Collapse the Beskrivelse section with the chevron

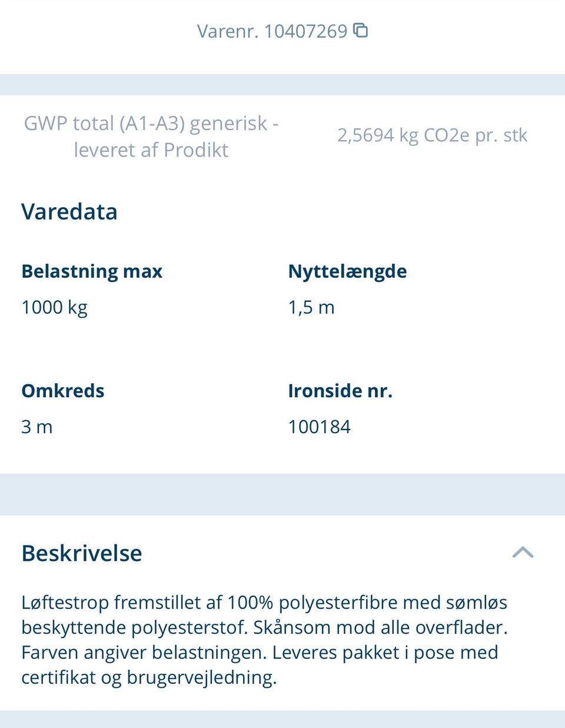(x=523, y=552)
